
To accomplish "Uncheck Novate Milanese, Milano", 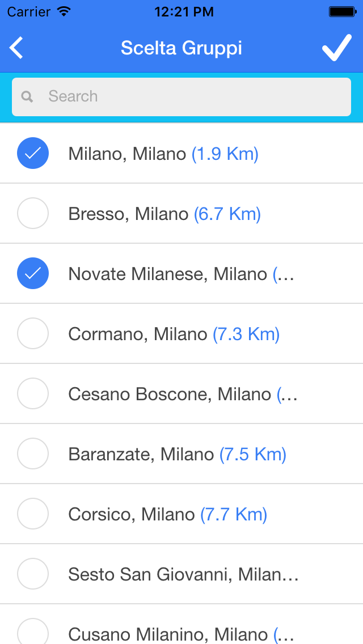I will [x=33, y=273].
